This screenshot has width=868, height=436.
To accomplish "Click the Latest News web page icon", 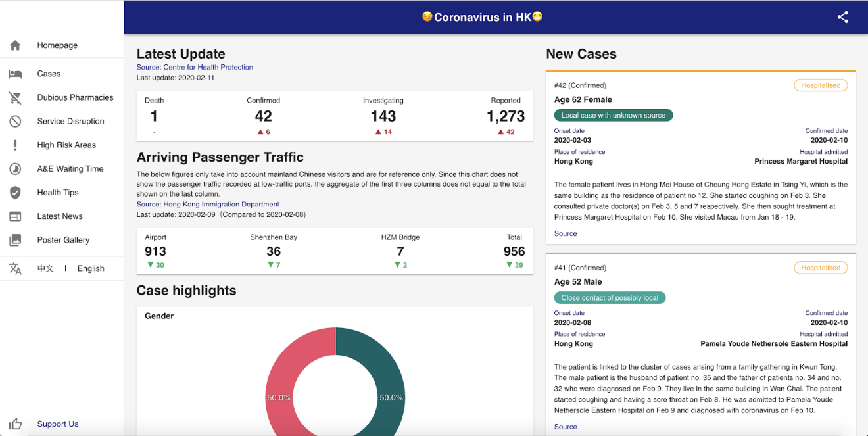I will coord(15,216).
